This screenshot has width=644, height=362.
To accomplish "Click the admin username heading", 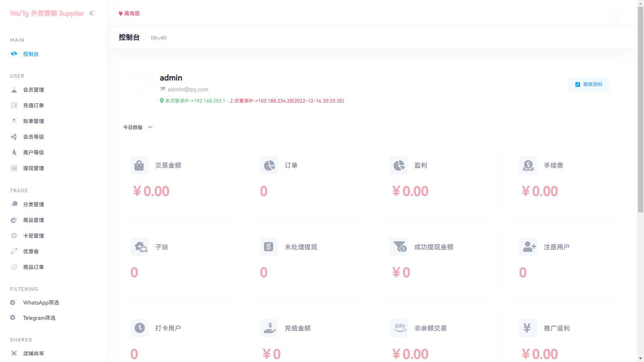I will click(x=171, y=78).
